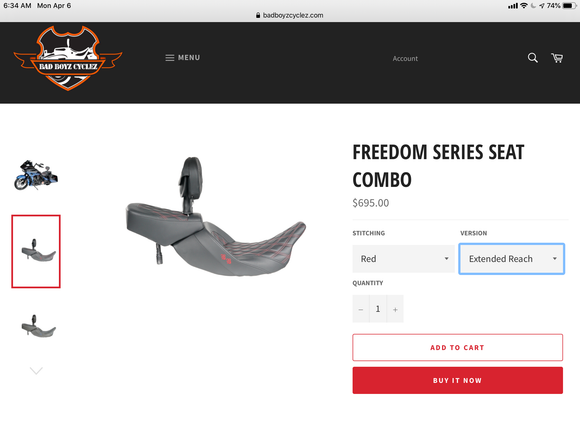Decrease quantity with minus button
Screen dimensions: 580x435
(x=361, y=309)
